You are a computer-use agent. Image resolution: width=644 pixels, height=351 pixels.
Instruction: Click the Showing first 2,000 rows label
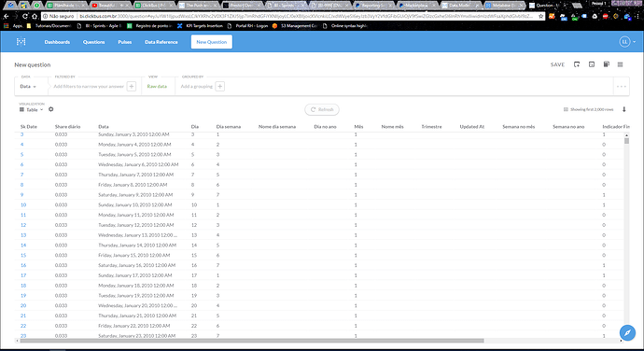tap(592, 109)
